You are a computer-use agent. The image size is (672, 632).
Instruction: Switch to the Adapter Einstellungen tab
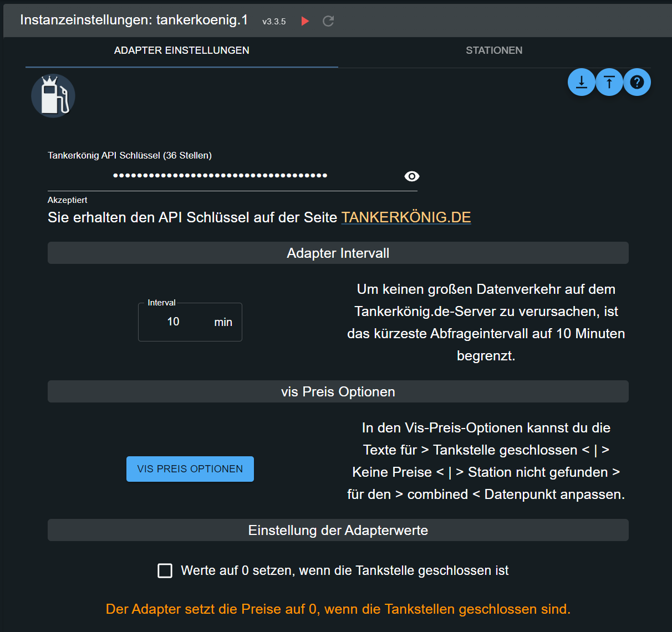pyautogui.click(x=182, y=50)
